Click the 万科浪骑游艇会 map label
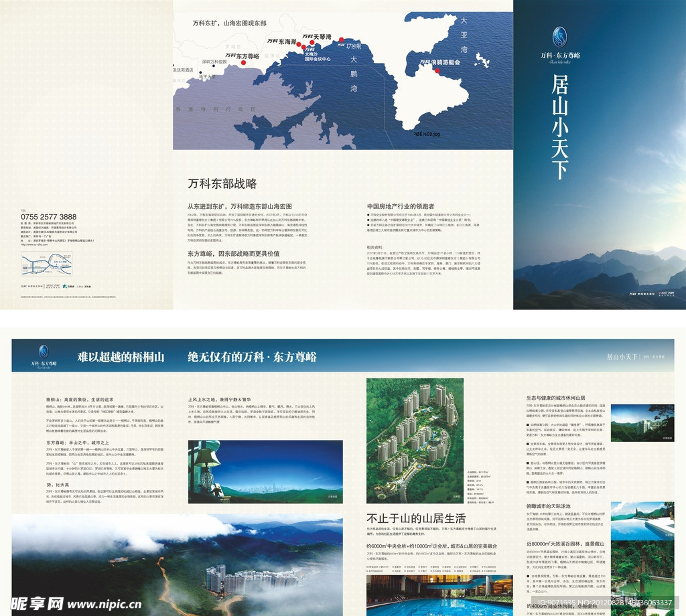686x616 pixels. (439, 62)
